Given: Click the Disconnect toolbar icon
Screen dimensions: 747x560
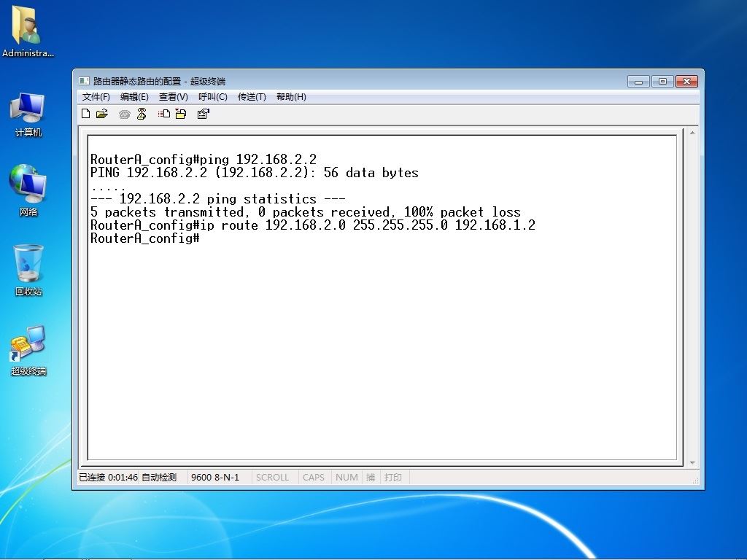Looking at the screenshot, I should click(x=142, y=114).
